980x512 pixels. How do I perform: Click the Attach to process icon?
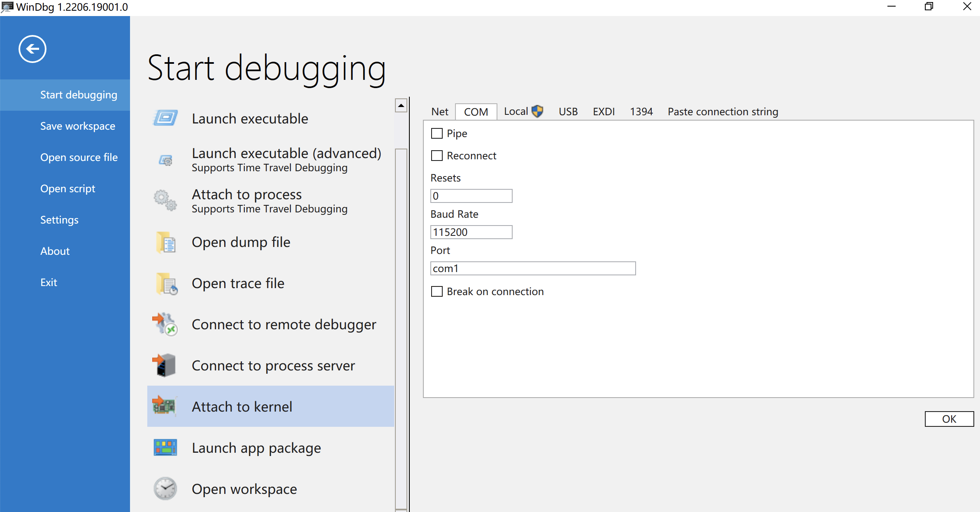point(167,200)
